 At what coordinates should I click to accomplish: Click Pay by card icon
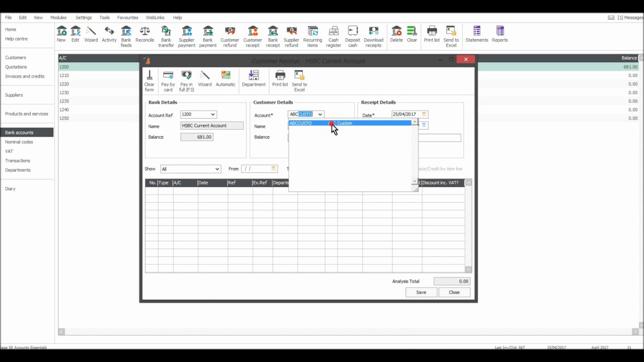click(168, 81)
